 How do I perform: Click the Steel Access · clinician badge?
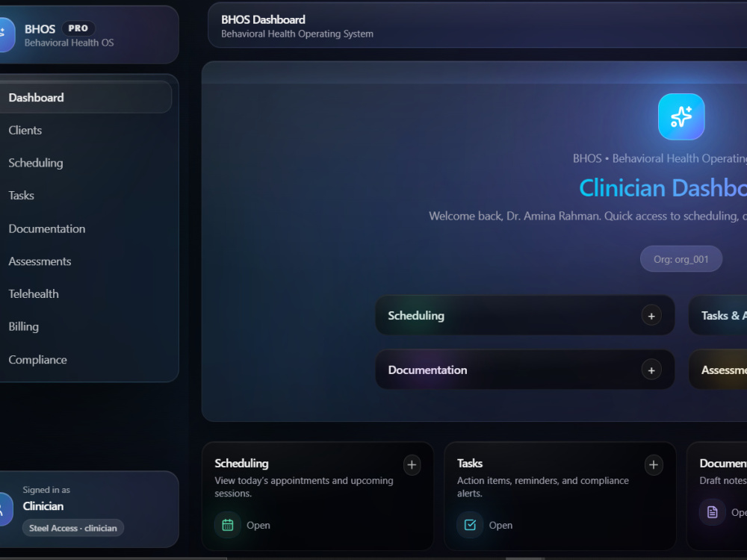(x=73, y=528)
